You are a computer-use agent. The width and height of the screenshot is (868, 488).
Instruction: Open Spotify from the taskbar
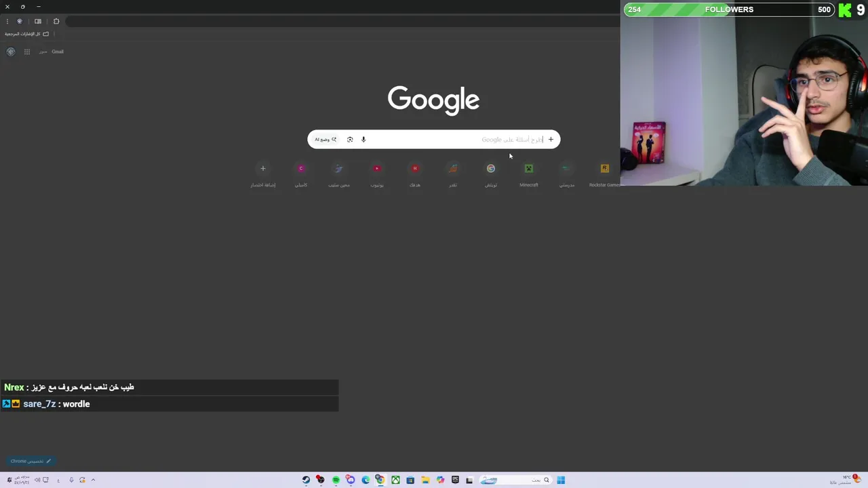click(x=336, y=480)
